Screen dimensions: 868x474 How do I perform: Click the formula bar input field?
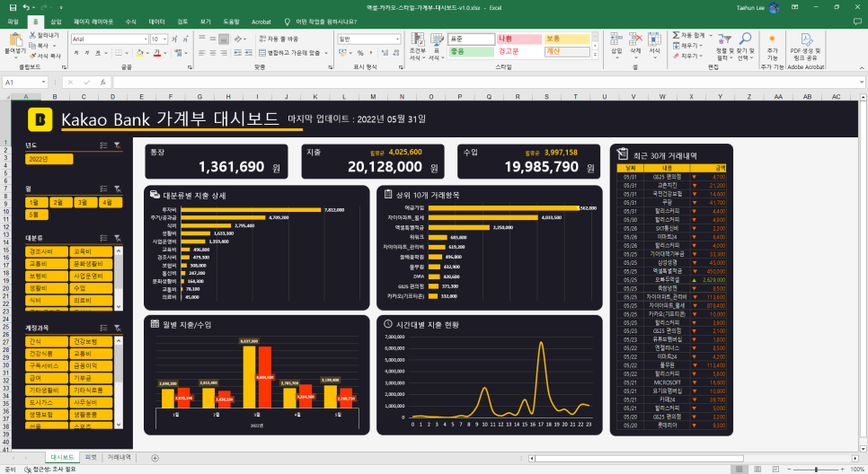tap(487, 83)
